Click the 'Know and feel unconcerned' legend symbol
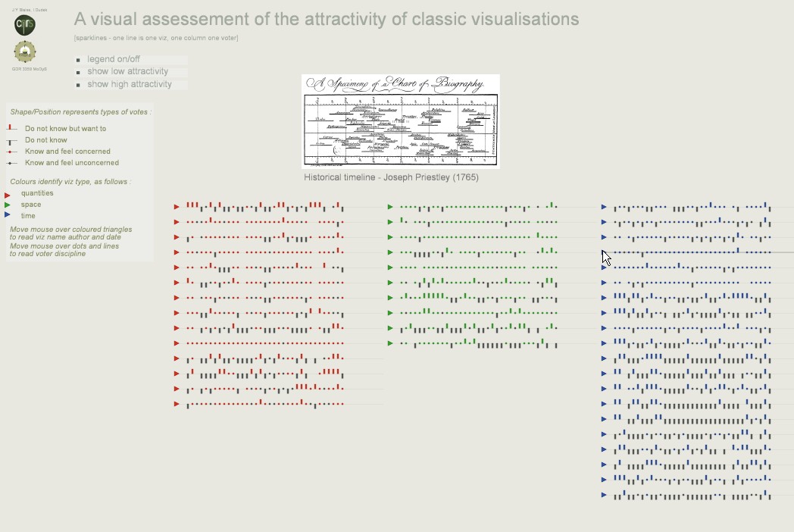The height and width of the screenshot is (532, 794). [11, 163]
